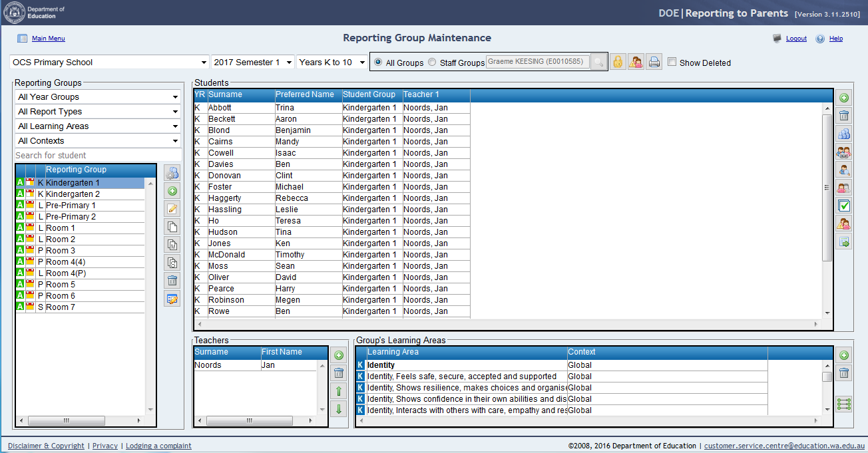The image size is (868, 453).
Task: Select the All Groups radio button
Action: [379, 63]
